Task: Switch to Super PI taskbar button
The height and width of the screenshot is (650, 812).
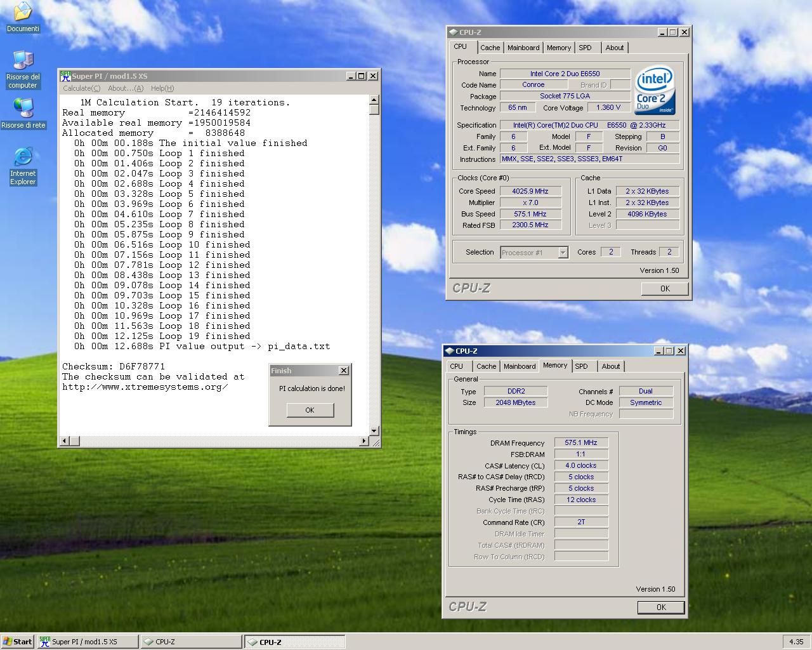Action: [x=88, y=641]
